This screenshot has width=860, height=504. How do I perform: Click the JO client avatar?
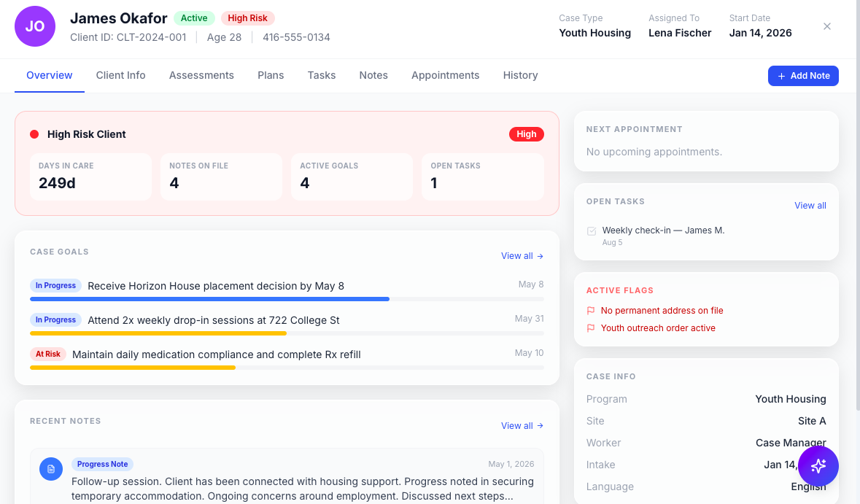pos(35,26)
